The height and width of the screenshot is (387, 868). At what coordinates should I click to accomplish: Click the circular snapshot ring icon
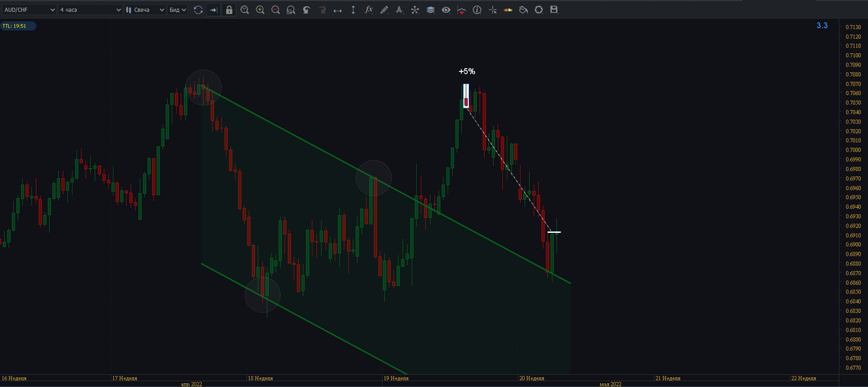539,10
